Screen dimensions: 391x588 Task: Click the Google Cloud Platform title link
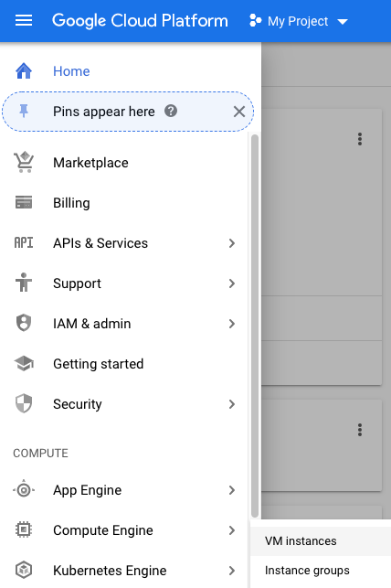140,21
